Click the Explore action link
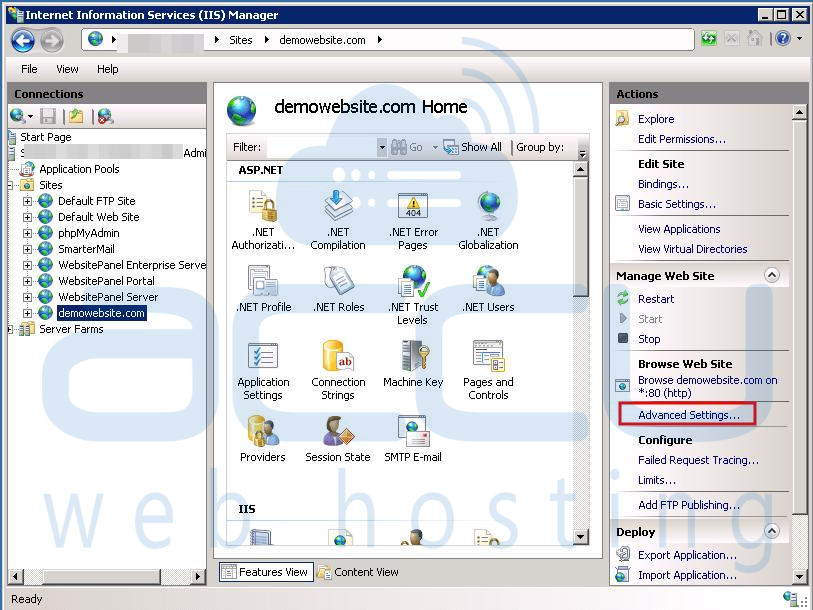813x610 pixels. coord(656,119)
